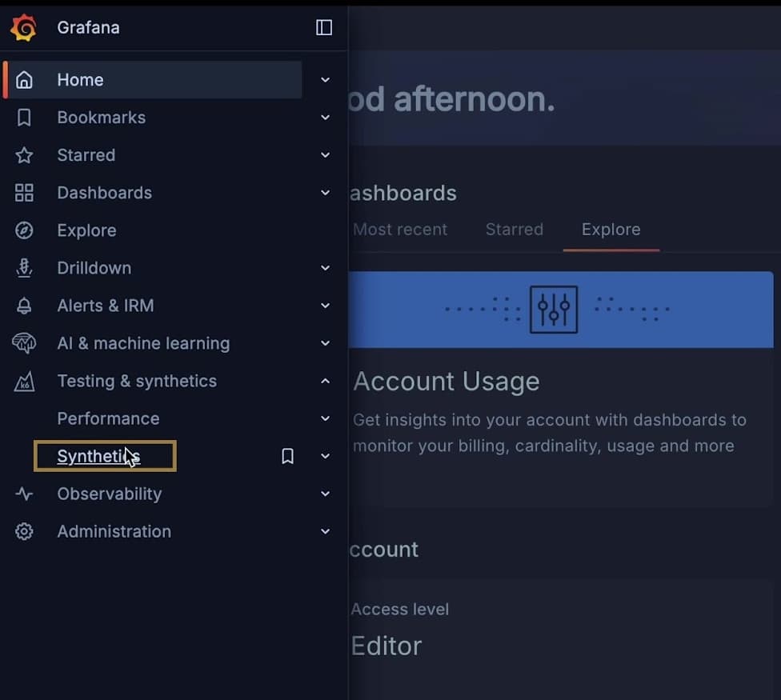Open AI & machine learning item

[143, 343]
